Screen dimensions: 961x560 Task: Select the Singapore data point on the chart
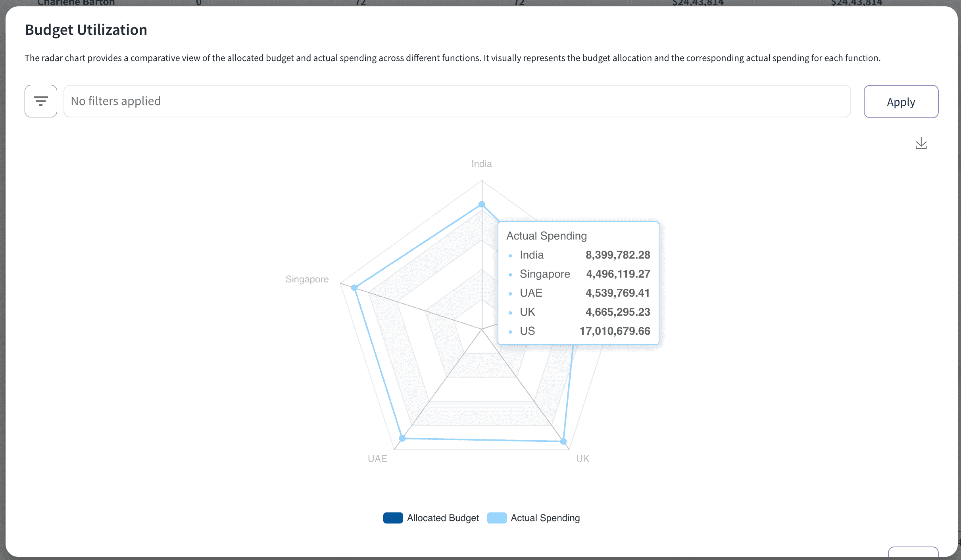(x=354, y=287)
